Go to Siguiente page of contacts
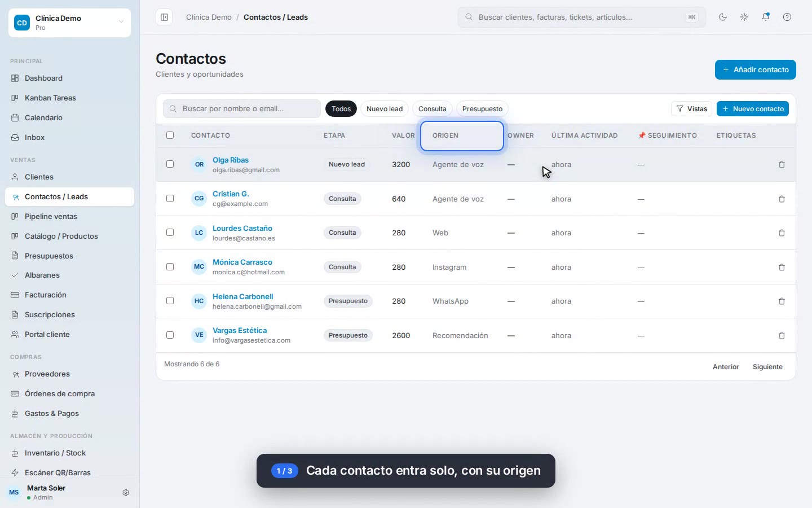This screenshot has height=508, width=812. point(767,367)
